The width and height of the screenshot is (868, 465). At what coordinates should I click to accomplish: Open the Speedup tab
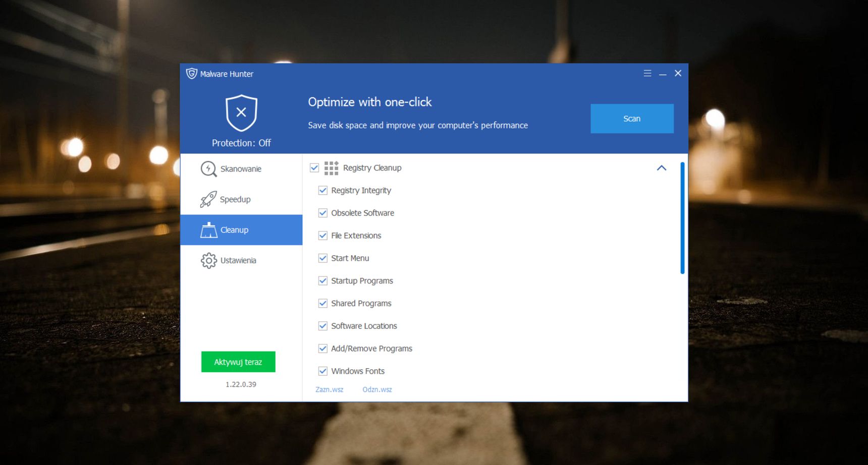pyautogui.click(x=241, y=200)
